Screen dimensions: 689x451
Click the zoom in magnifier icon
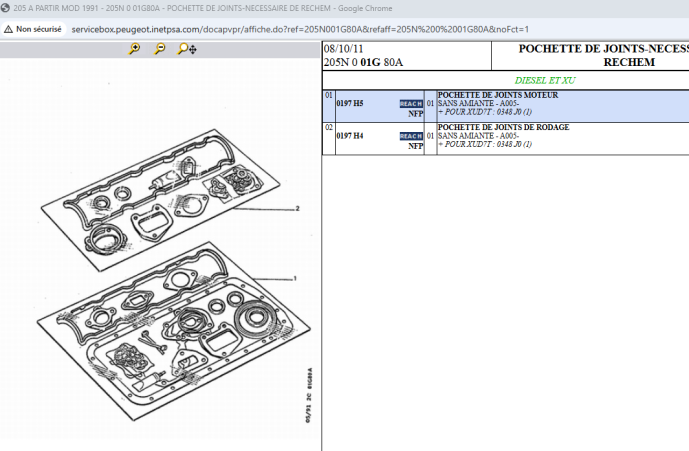[135, 49]
